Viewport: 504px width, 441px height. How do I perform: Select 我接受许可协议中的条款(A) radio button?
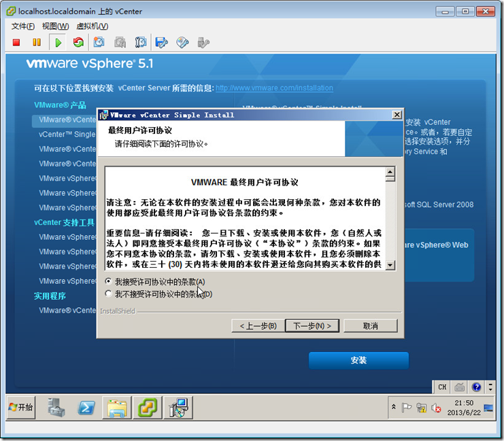click(x=108, y=281)
